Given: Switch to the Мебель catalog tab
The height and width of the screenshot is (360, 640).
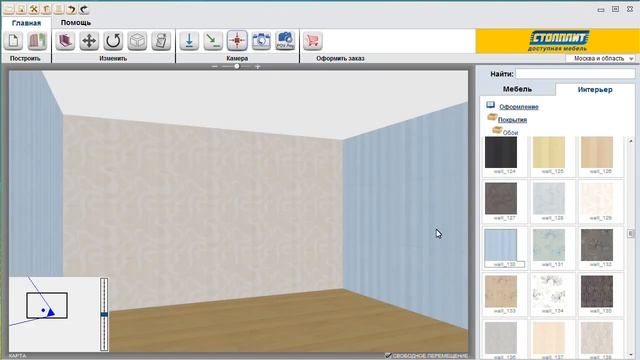Looking at the screenshot, I should click(x=517, y=89).
